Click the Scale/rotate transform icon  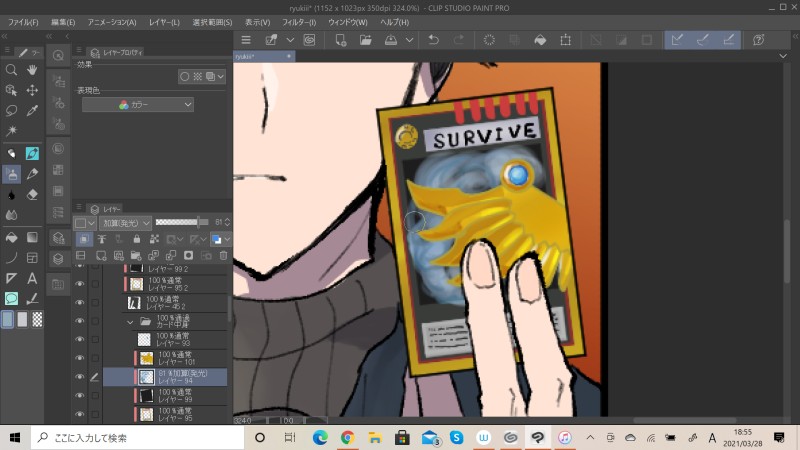tap(565, 40)
